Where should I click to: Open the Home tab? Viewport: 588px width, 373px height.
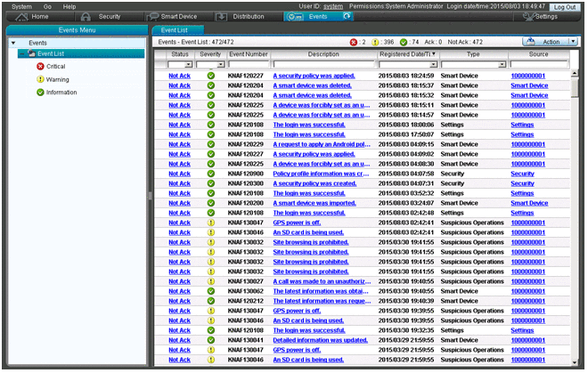point(34,17)
